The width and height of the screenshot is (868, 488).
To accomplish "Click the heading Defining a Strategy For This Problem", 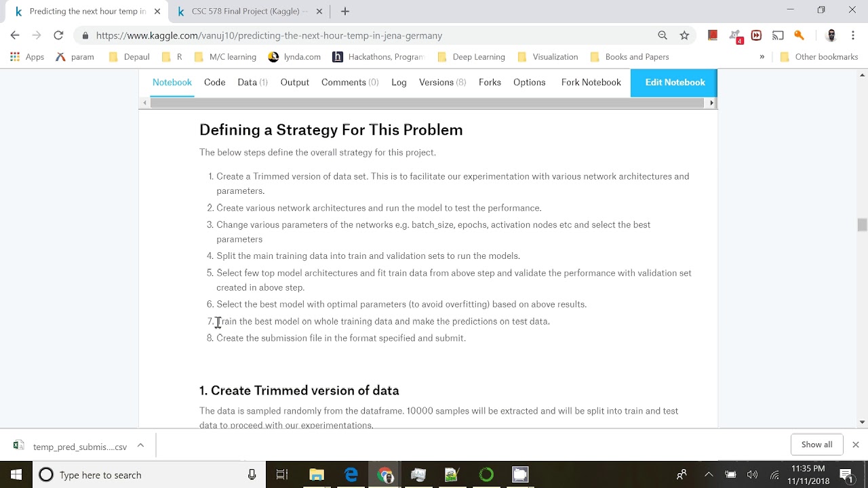I will [x=331, y=129].
